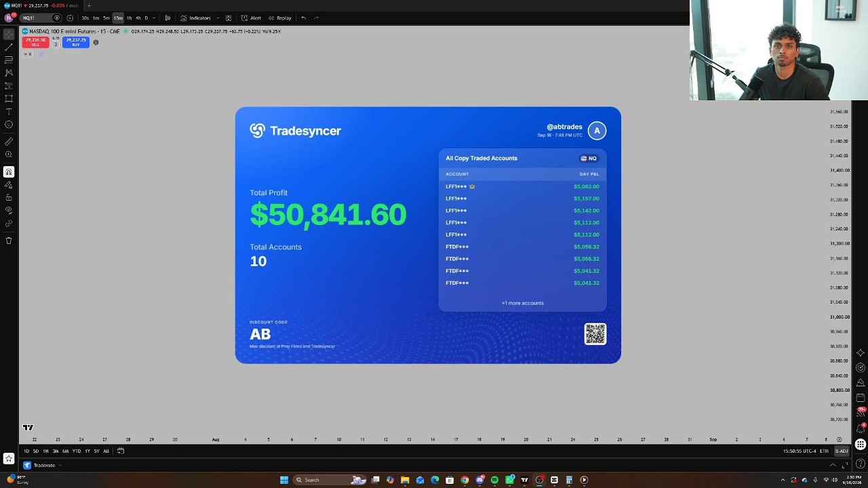
Task: Select the crosshair cursor tool
Action: (x=9, y=34)
